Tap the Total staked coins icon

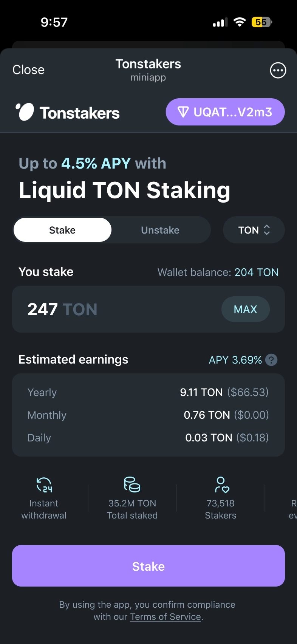point(132,484)
